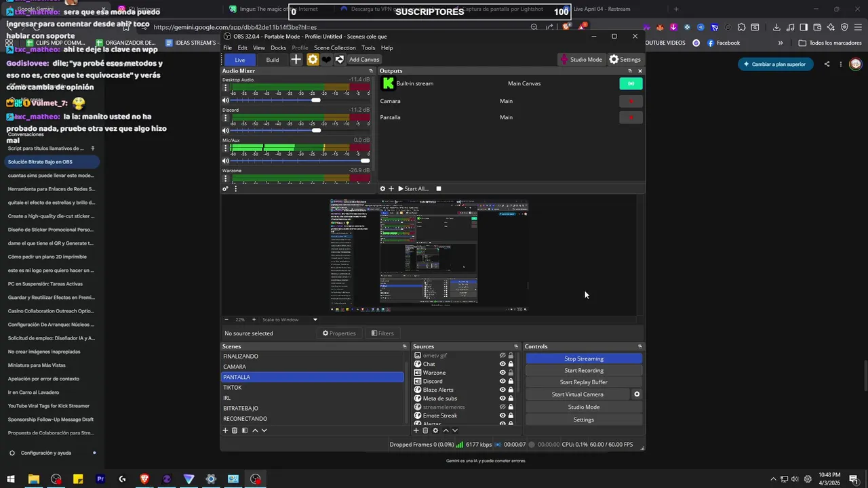Move scene down with Scenes arrow

264,430
